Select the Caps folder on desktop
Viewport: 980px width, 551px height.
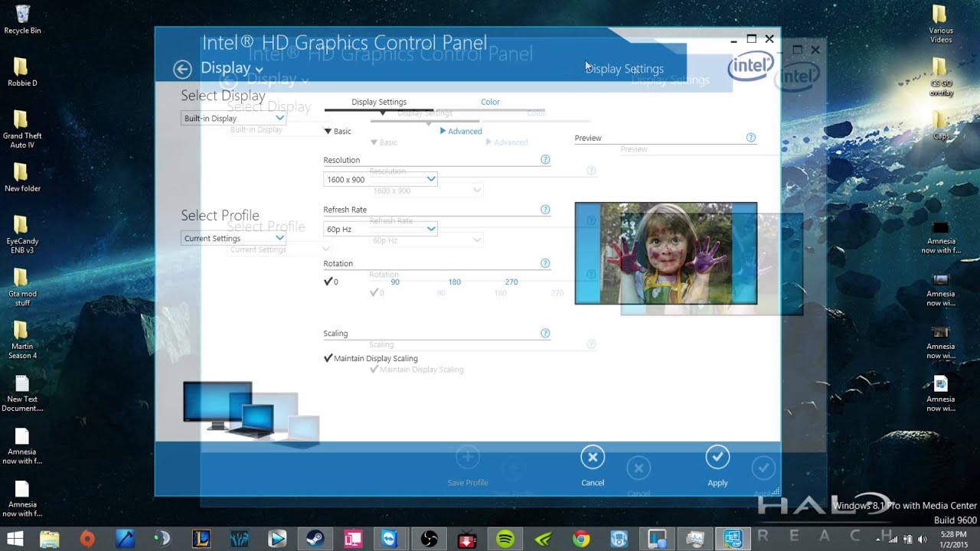(941, 126)
